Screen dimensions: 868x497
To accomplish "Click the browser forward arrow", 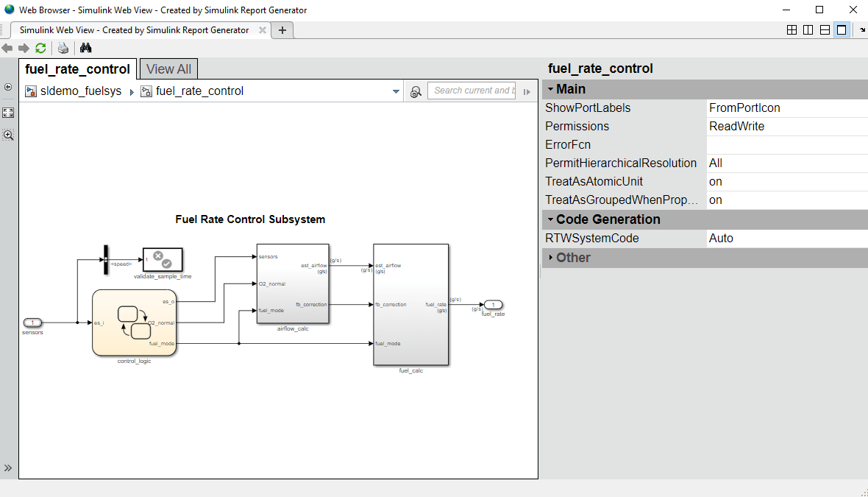I will tap(24, 48).
